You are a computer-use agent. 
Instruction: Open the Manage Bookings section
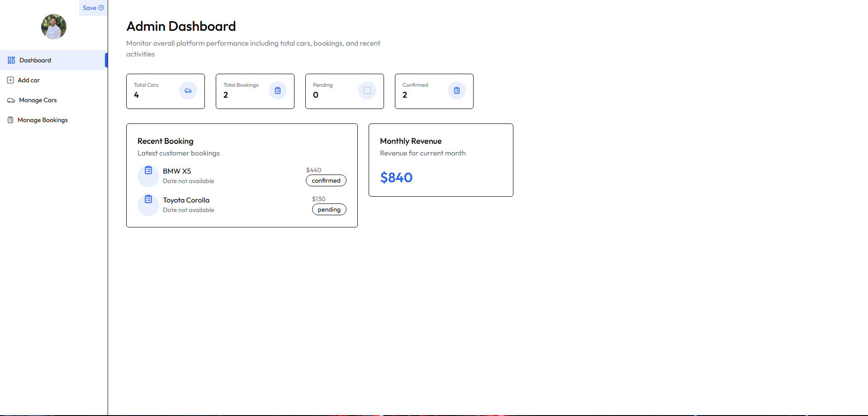point(42,120)
